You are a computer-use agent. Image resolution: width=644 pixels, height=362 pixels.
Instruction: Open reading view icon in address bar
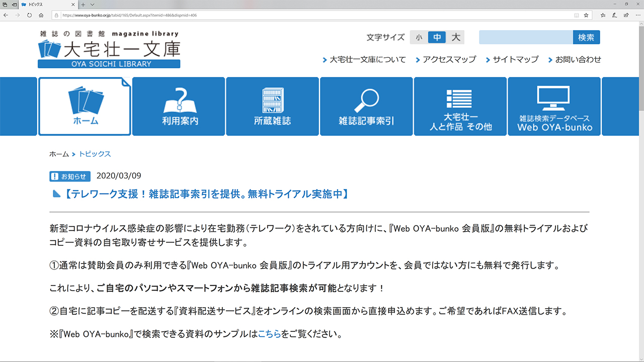click(577, 15)
